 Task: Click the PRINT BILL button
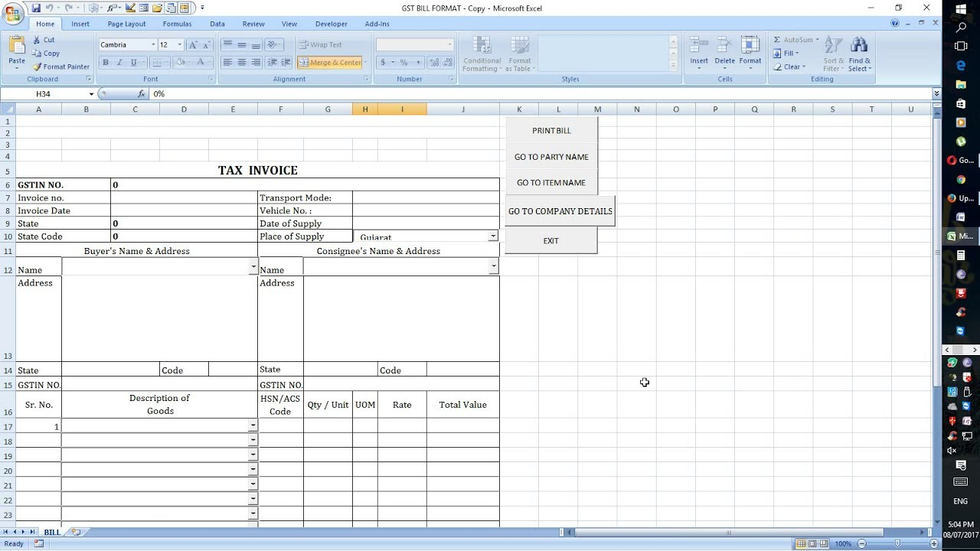click(550, 130)
